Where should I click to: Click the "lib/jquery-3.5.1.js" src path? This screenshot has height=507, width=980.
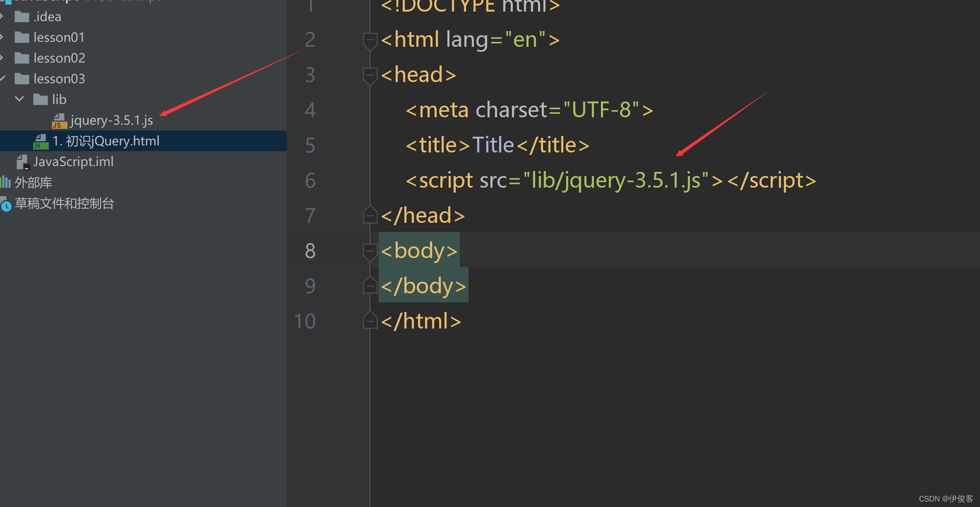[616, 181]
